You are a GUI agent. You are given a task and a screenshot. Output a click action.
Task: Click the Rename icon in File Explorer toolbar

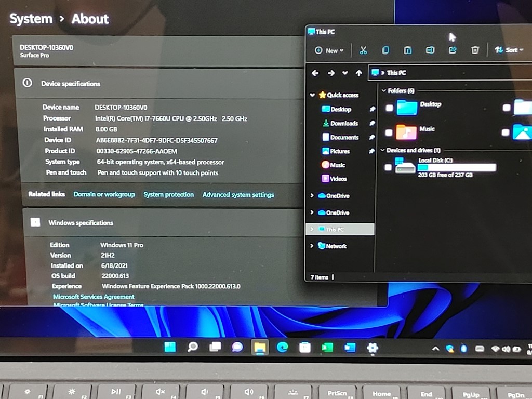[x=430, y=50]
